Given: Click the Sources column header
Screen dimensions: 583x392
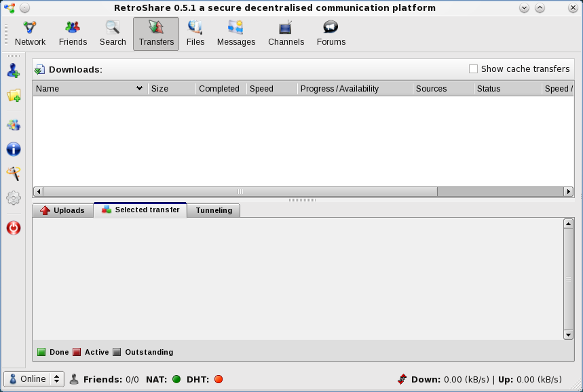Looking at the screenshot, I should click(443, 89).
